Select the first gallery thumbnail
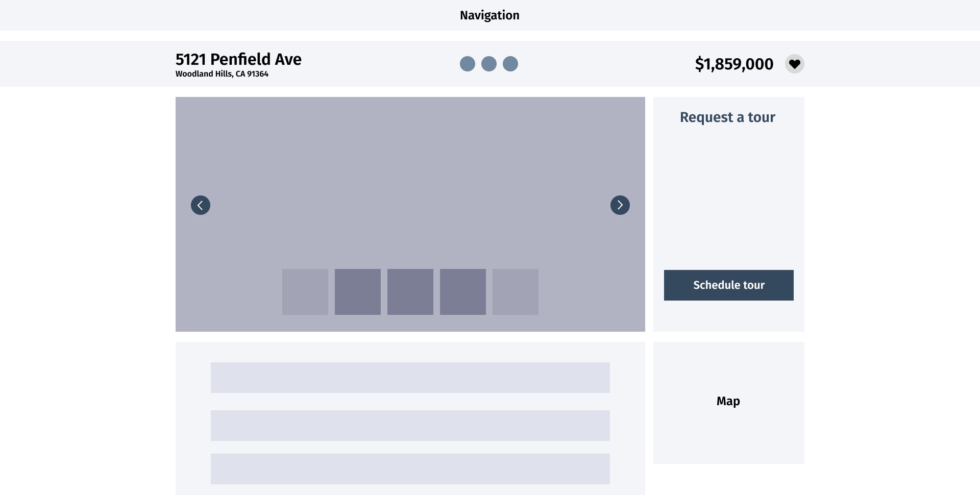 click(x=305, y=292)
